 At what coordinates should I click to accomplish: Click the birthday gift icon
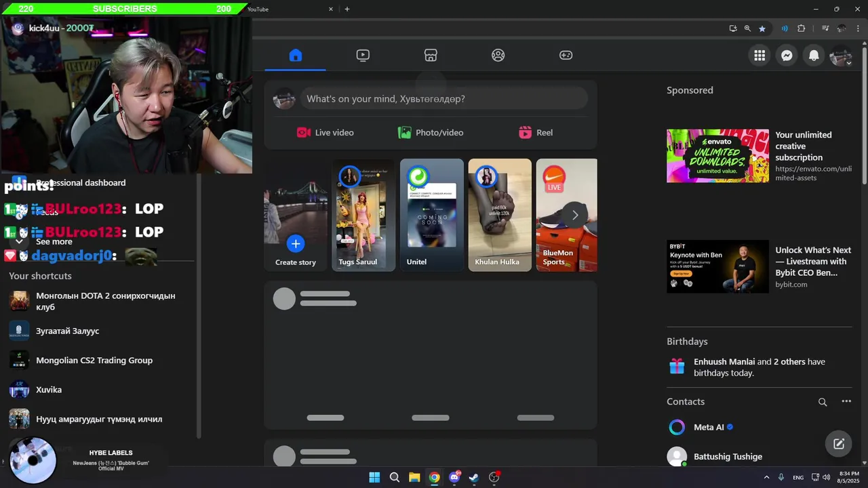tap(677, 367)
